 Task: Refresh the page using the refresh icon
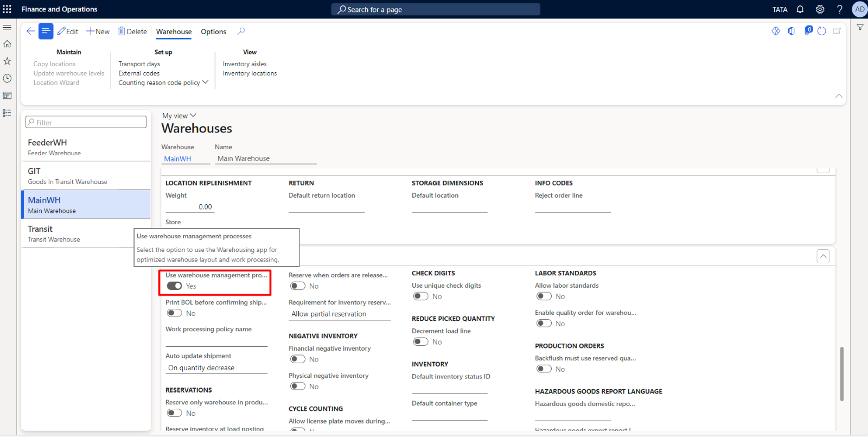[x=822, y=31]
